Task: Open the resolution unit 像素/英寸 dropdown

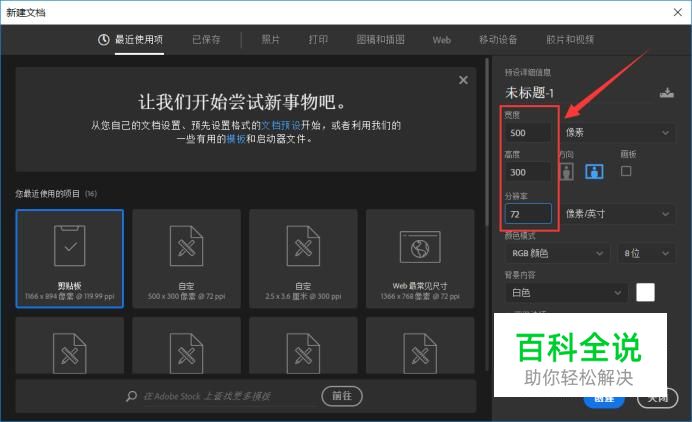Action: [x=618, y=214]
